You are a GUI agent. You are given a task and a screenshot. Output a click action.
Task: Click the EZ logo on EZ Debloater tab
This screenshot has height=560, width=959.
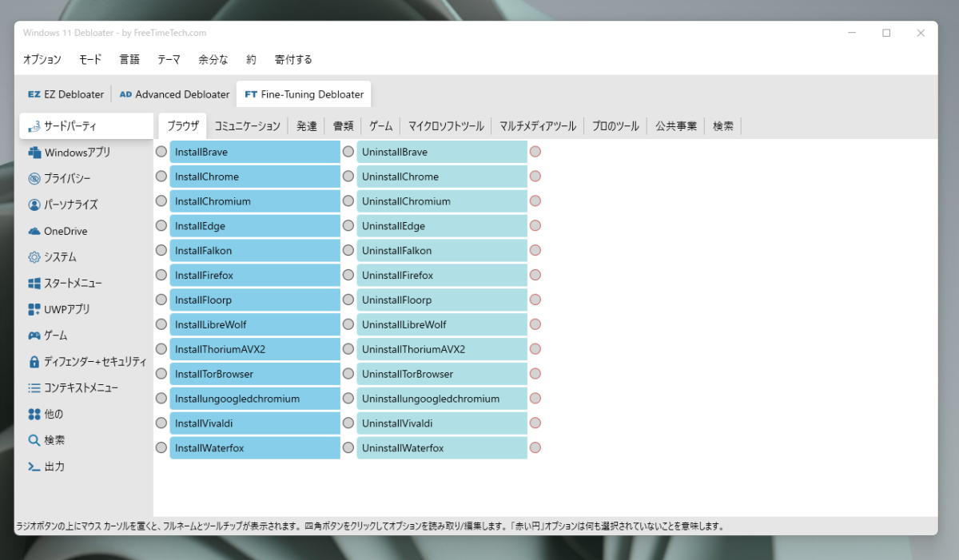(x=34, y=94)
